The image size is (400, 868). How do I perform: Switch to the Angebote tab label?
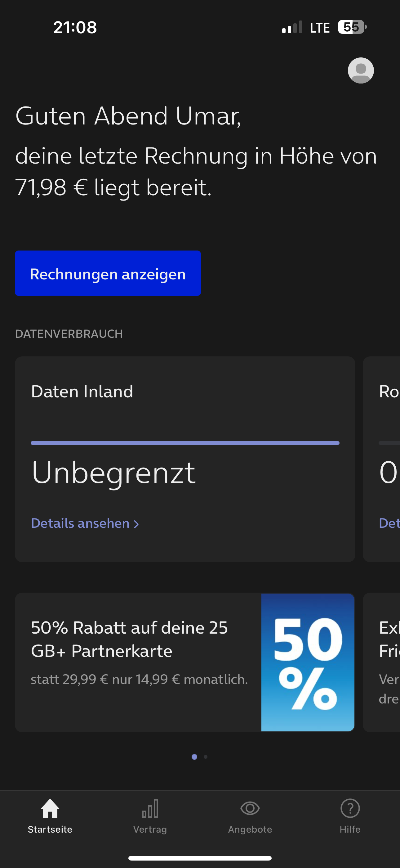(x=250, y=829)
